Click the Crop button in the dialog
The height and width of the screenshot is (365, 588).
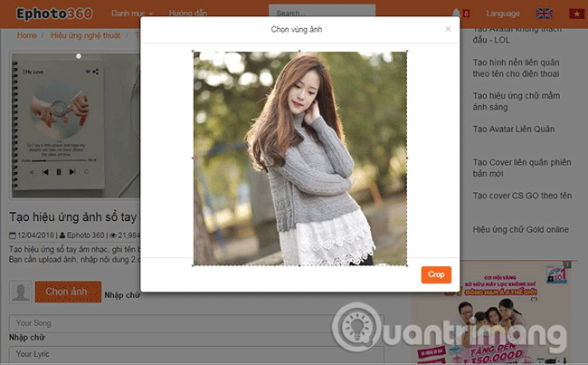click(x=436, y=274)
